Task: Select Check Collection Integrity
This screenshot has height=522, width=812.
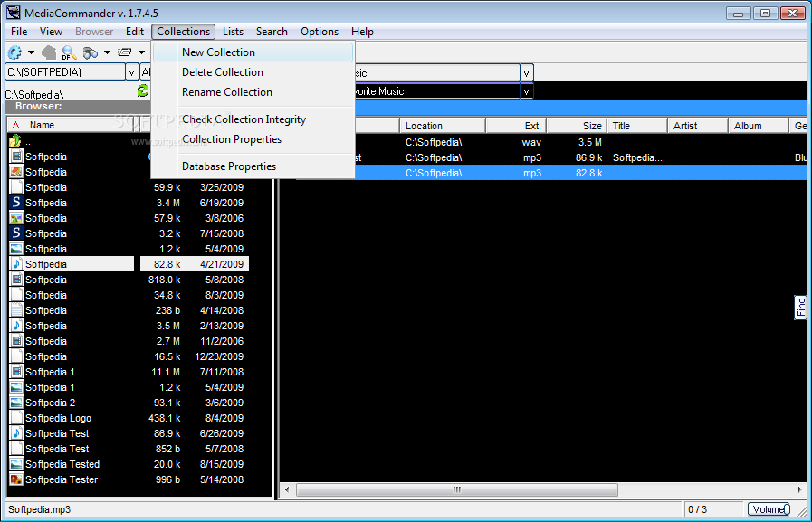Action: pos(253,119)
